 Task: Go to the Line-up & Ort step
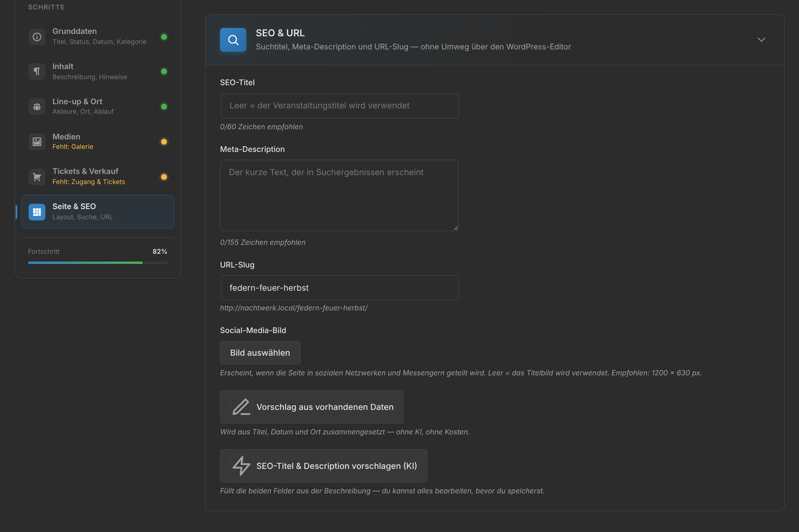click(98, 106)
